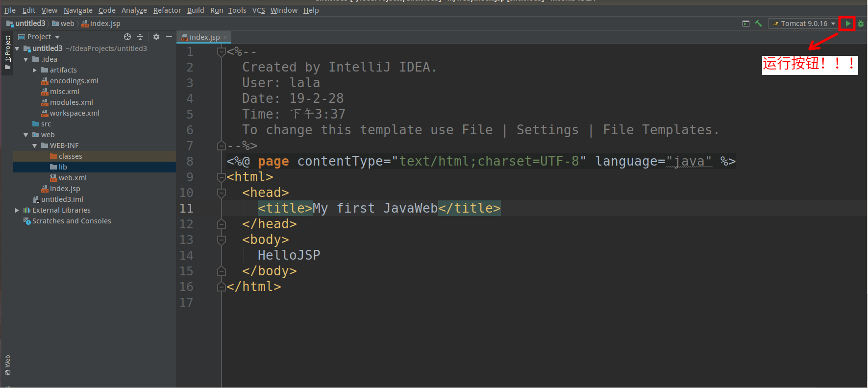The width and height of the screenshot is (868, 388).
Task: Fold the comment block at line 1
Action: click(221, 51)
